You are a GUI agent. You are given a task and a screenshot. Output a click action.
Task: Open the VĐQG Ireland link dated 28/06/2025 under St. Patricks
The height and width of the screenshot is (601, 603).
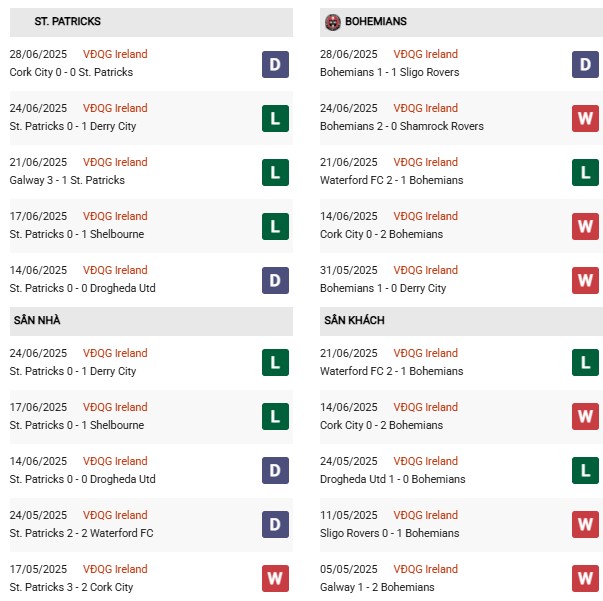[x=116, y=54]
